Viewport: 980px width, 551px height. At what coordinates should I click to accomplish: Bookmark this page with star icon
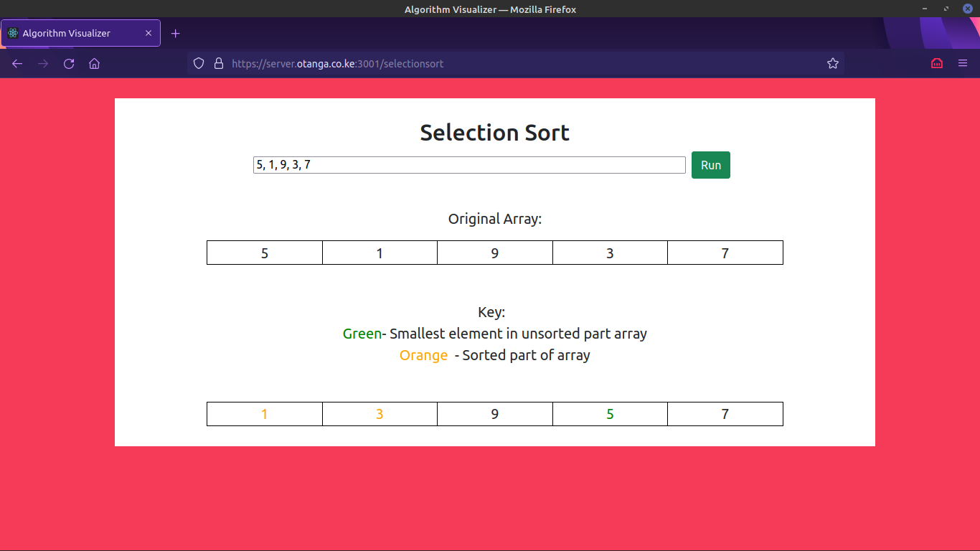(832, 64)
